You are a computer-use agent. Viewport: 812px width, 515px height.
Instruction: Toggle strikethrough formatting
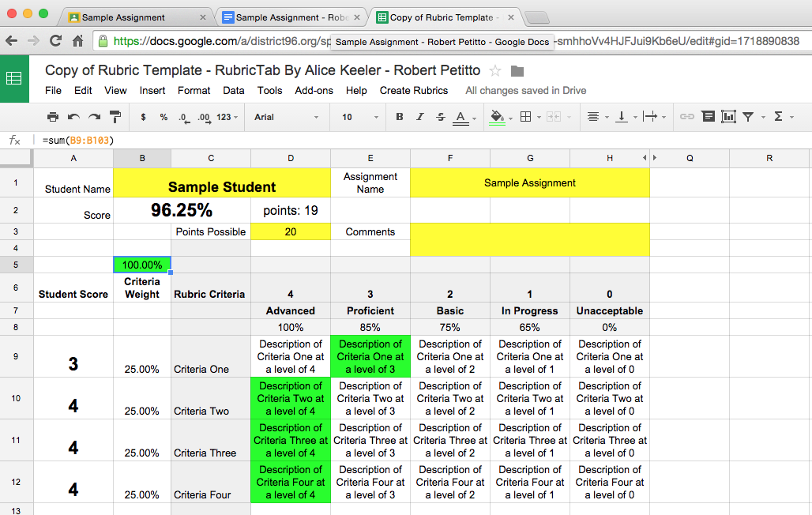[440, 117]
